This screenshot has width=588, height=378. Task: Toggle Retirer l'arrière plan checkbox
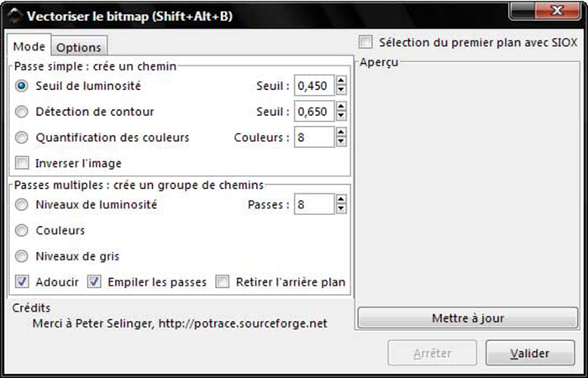click(x=223, y=282)
